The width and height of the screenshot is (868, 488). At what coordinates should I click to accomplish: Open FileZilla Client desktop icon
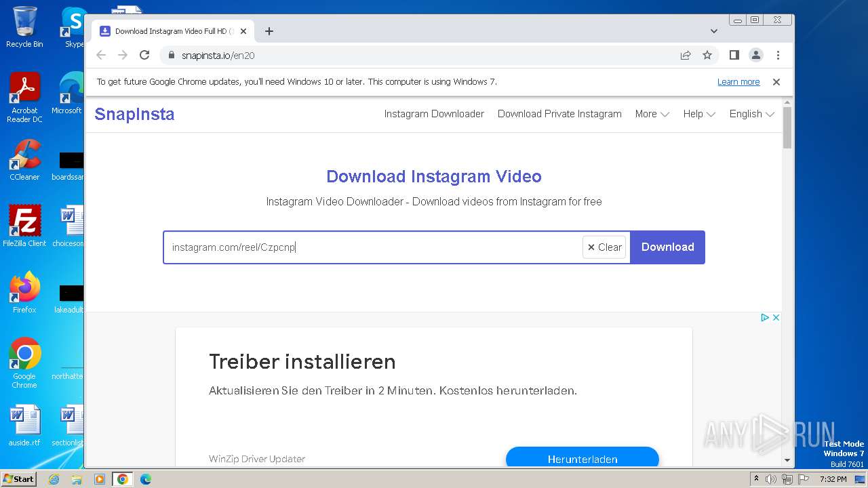(24, 226)
